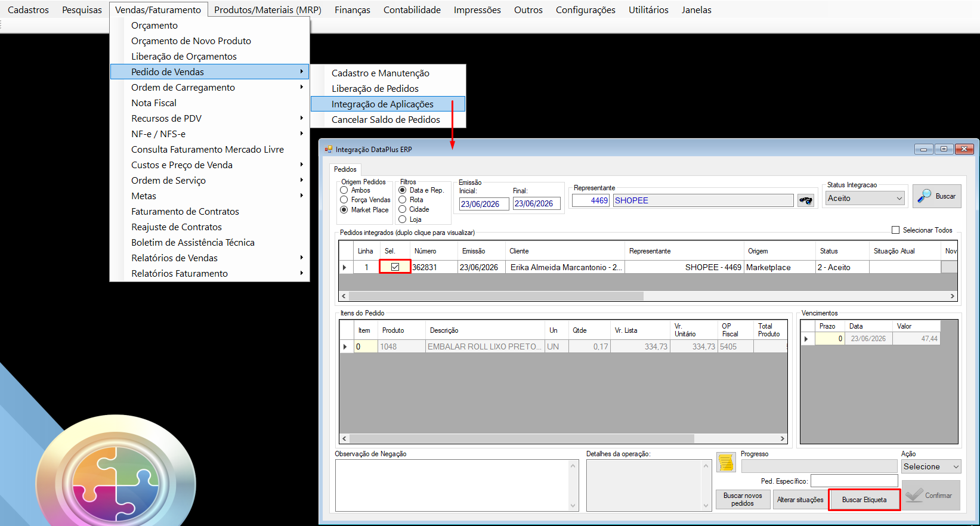Screen dimensions: 980x526
Task: Choose Rota filter radio button
Action: coord(403,200)
